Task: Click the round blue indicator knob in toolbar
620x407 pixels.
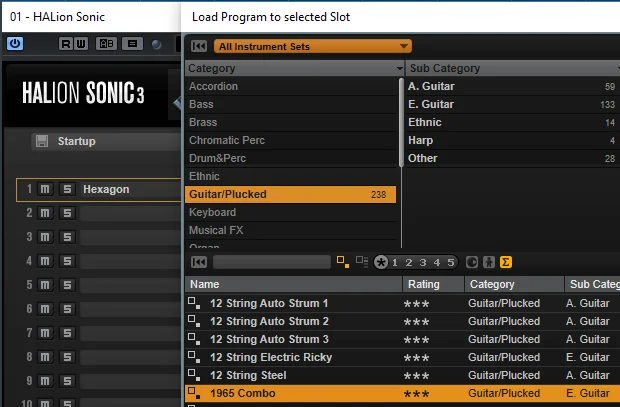Action: click(x=157, y=44)
